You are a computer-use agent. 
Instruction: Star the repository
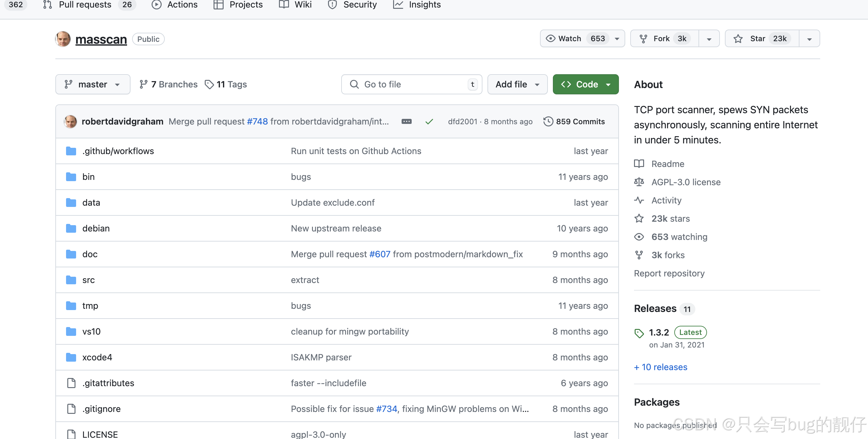(x=762, y=38)
